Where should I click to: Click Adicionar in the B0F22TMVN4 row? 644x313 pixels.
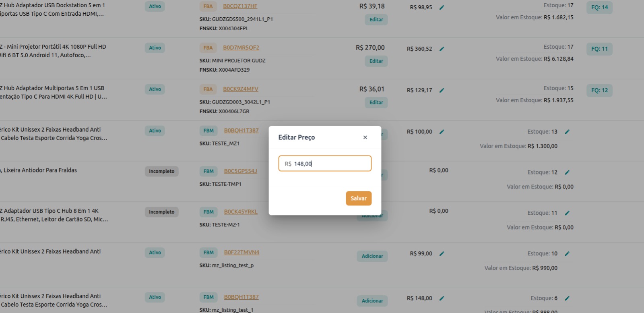(372, 256)
